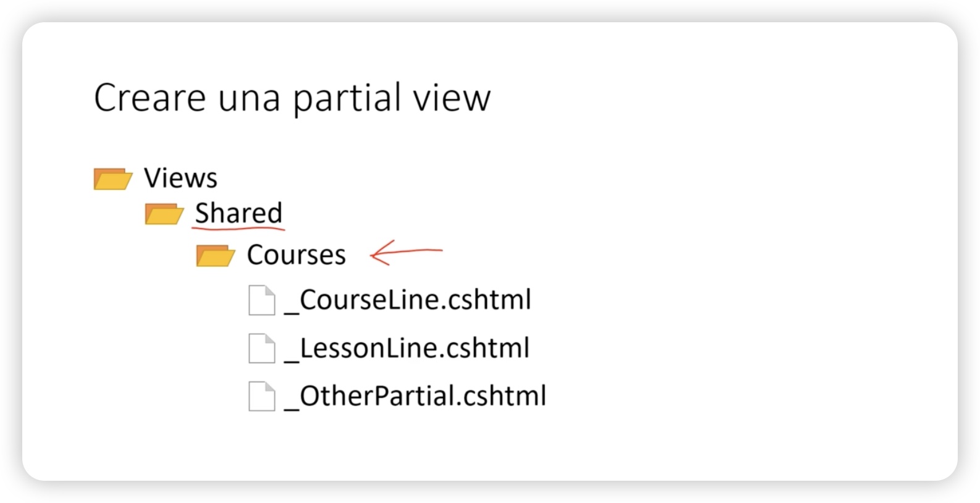Click the Views folder icon
This screenshot has height=503, width=980.
[113, 179]
